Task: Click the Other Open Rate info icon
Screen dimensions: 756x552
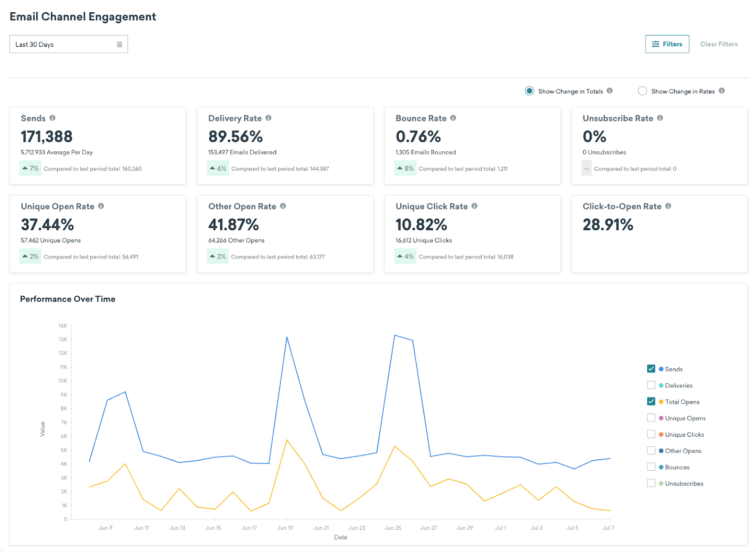Action: click(283, 207)
